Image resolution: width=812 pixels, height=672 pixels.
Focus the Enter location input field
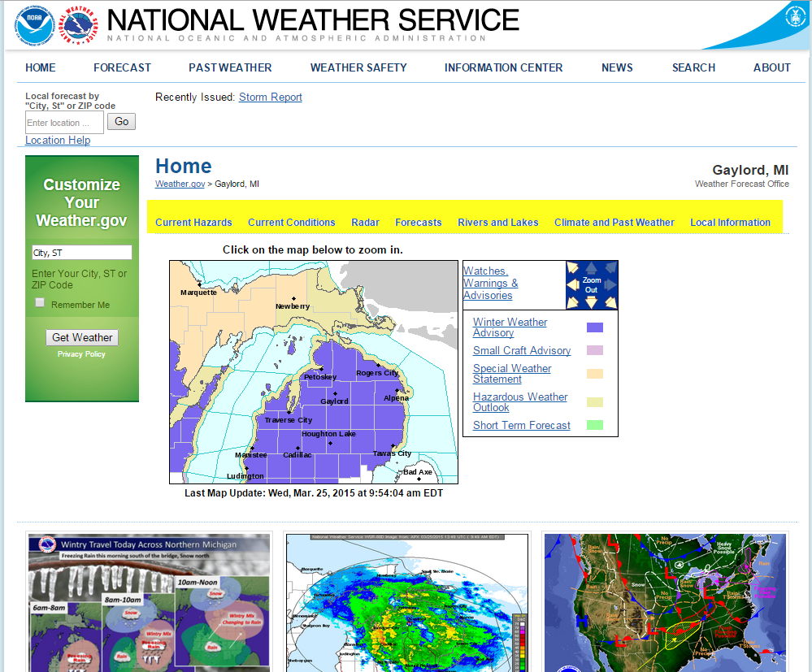pyautogui.click(x=64, y=123)
